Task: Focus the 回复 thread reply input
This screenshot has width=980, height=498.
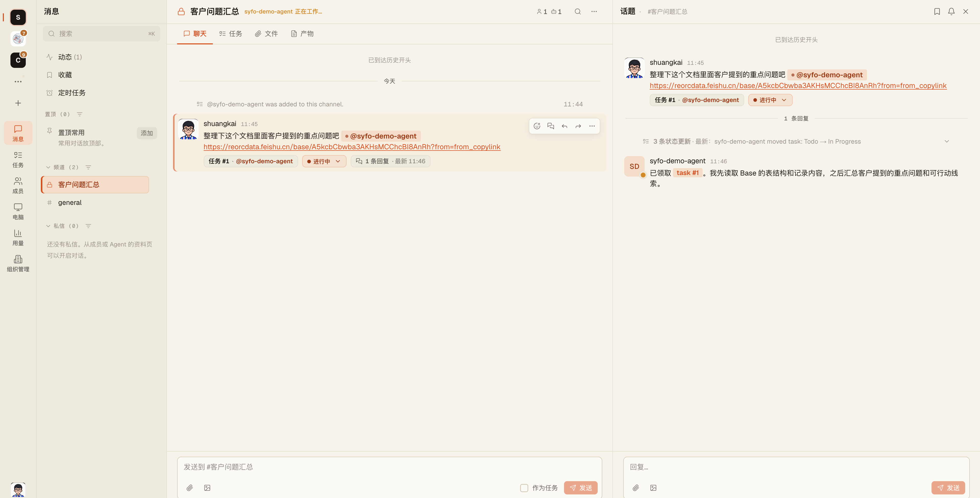Action: click(796, 467)
